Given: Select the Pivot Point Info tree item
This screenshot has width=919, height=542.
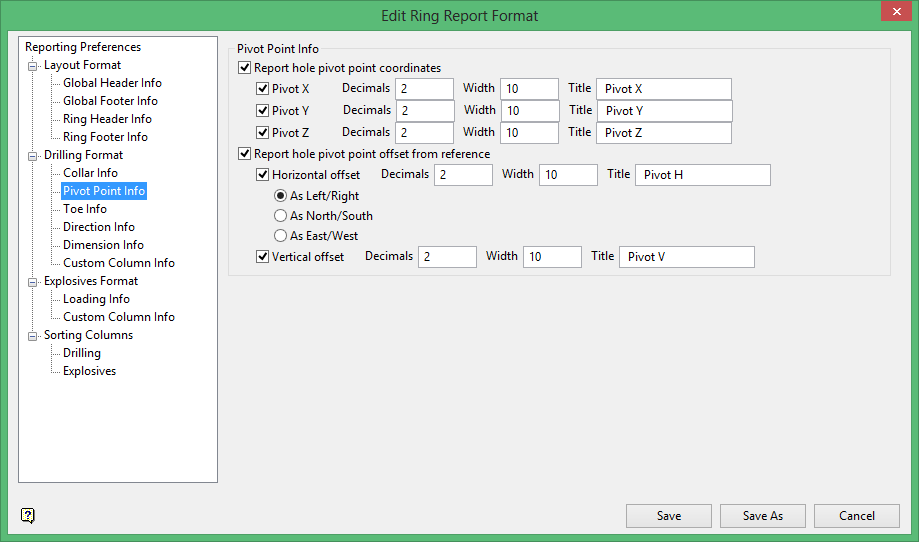Looking at the screenshot, I should 104,191.
